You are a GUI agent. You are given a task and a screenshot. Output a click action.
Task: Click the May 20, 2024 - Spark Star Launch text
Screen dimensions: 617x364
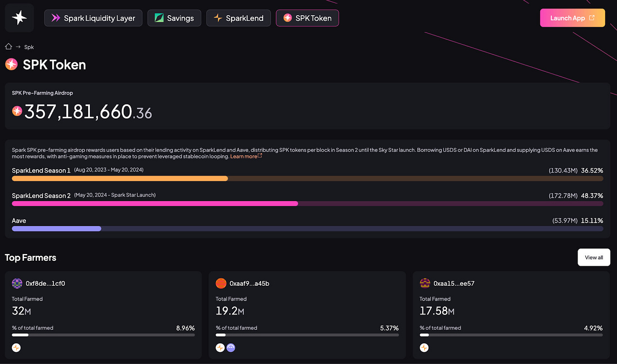coord(115,195)
